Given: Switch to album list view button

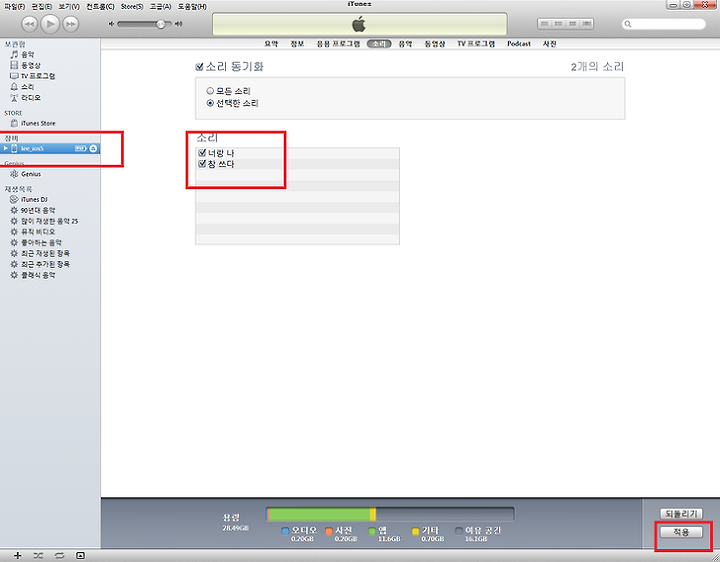Looking at the screenshot, I should pos(558,24).
